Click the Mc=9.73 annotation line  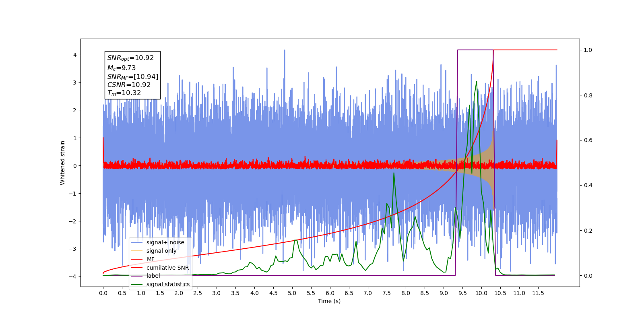[x=121, y=68]
